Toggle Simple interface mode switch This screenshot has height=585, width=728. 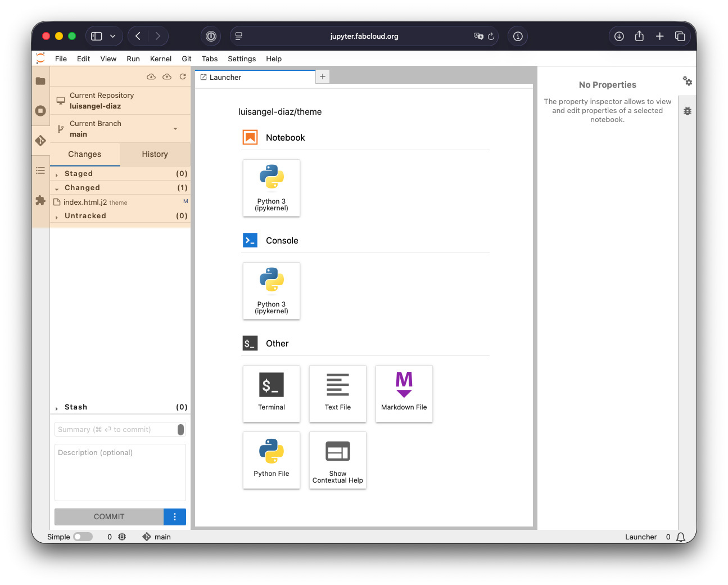pyautogui.click(x=83, y=537)
